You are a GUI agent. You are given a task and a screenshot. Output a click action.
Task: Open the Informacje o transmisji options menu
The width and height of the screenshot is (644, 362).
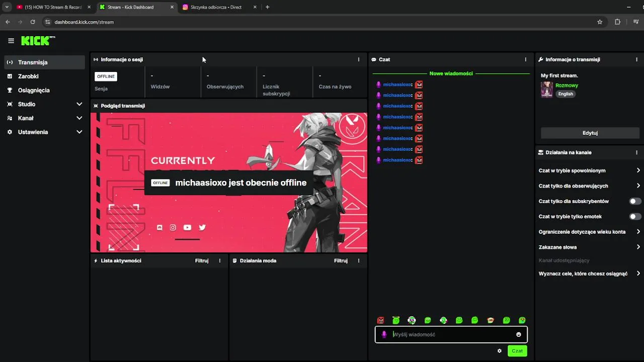point(637,59)
